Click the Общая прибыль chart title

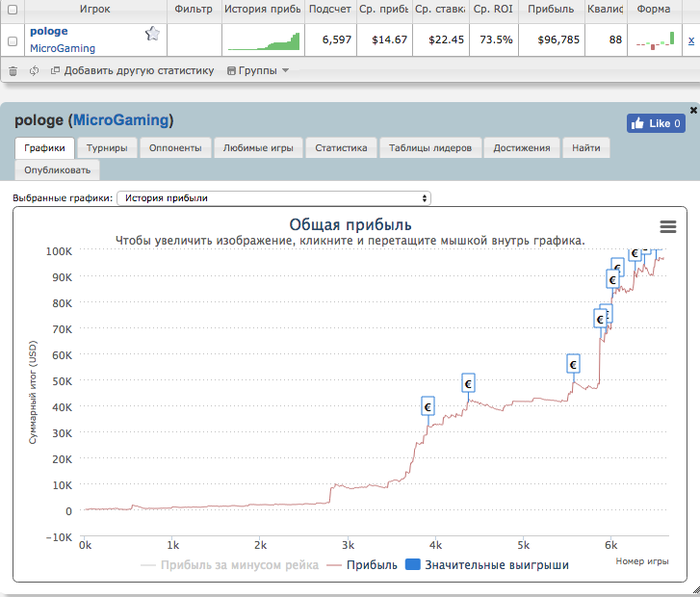(350, 225)
